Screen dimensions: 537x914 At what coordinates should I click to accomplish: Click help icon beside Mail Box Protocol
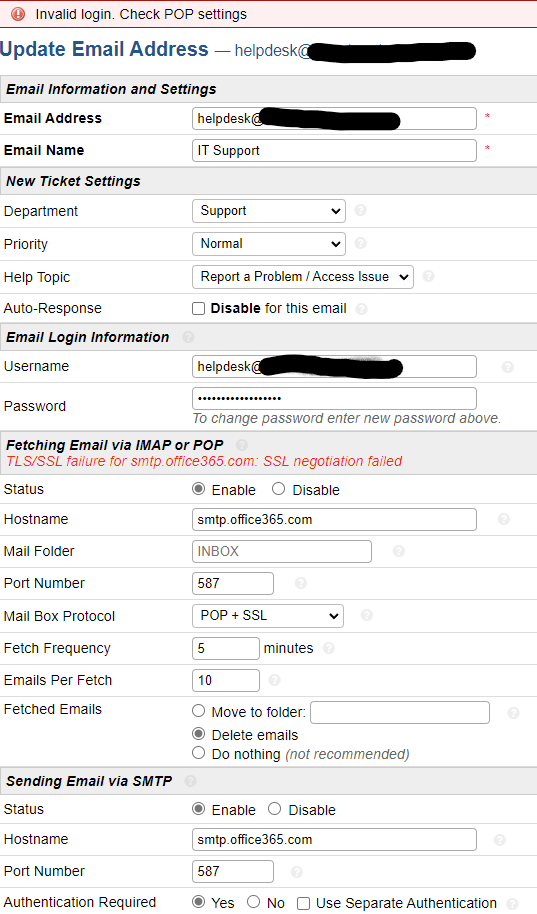click(x=367, y=615)
